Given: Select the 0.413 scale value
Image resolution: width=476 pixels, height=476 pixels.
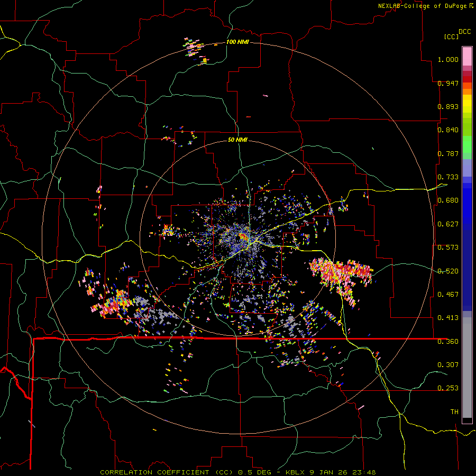Looking at the screenshot, I should (448, 318).
